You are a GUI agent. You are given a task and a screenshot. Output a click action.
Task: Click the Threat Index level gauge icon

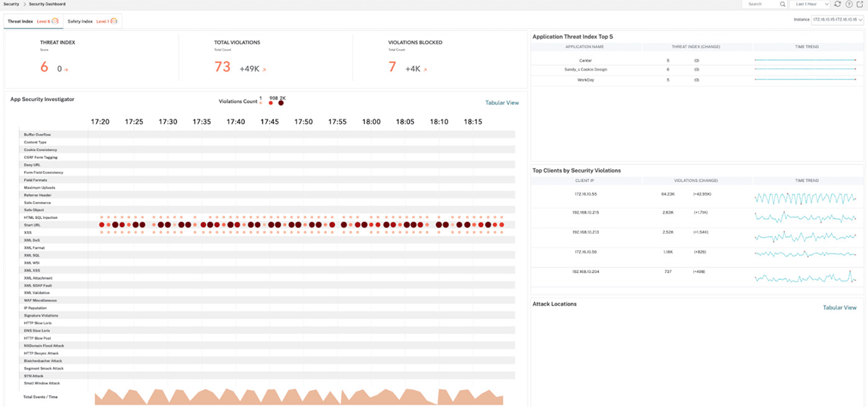click(55, 21)
